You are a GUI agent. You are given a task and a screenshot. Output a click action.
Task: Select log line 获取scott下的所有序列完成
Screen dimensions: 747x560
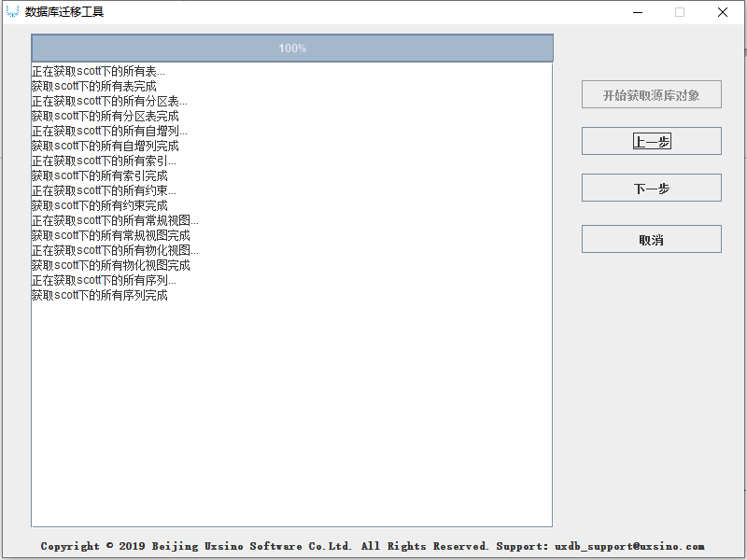[100, 295]
